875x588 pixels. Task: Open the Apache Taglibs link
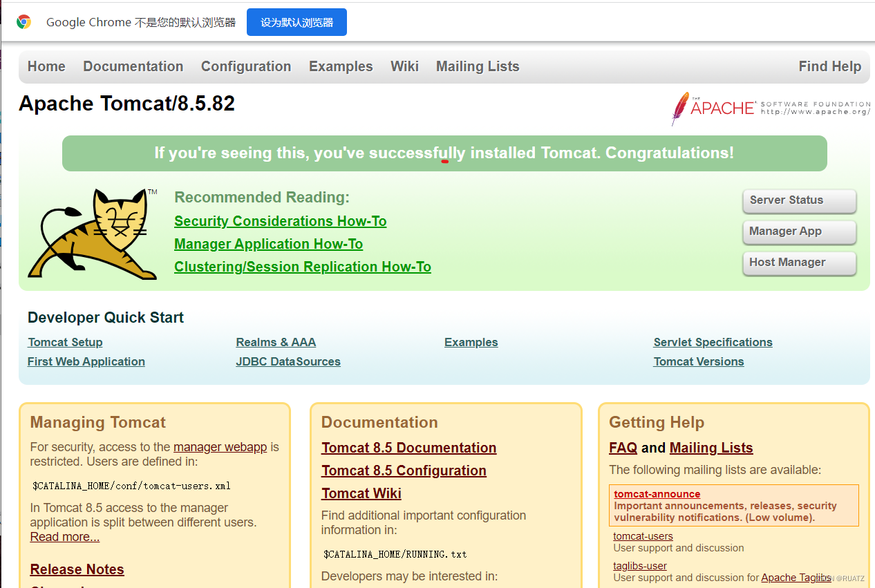796,578
